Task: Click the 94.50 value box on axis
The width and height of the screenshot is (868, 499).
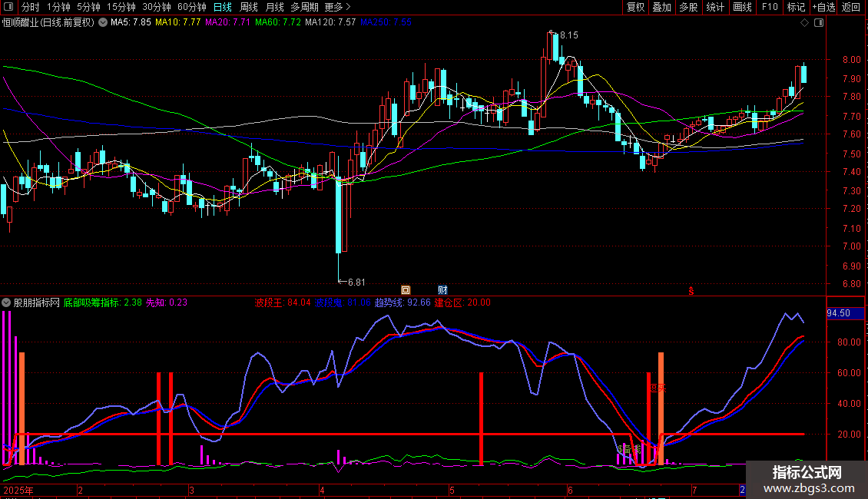Action: [x=845, y=313]
